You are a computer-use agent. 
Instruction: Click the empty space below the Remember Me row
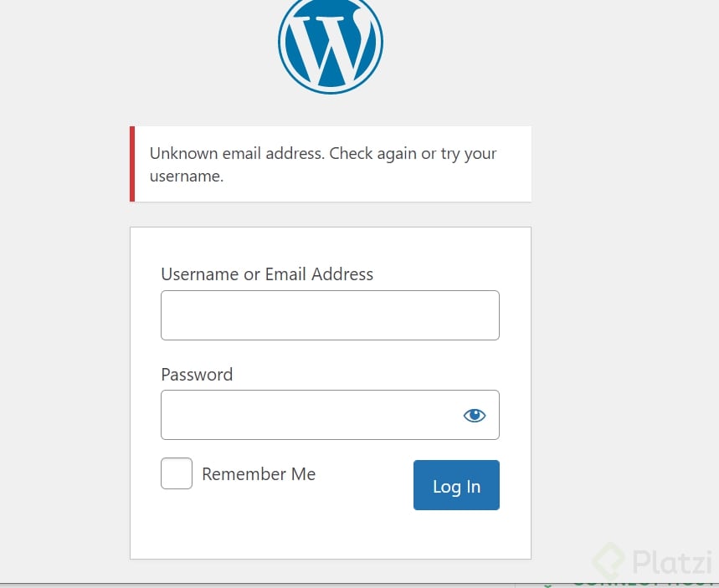point(330,534)
